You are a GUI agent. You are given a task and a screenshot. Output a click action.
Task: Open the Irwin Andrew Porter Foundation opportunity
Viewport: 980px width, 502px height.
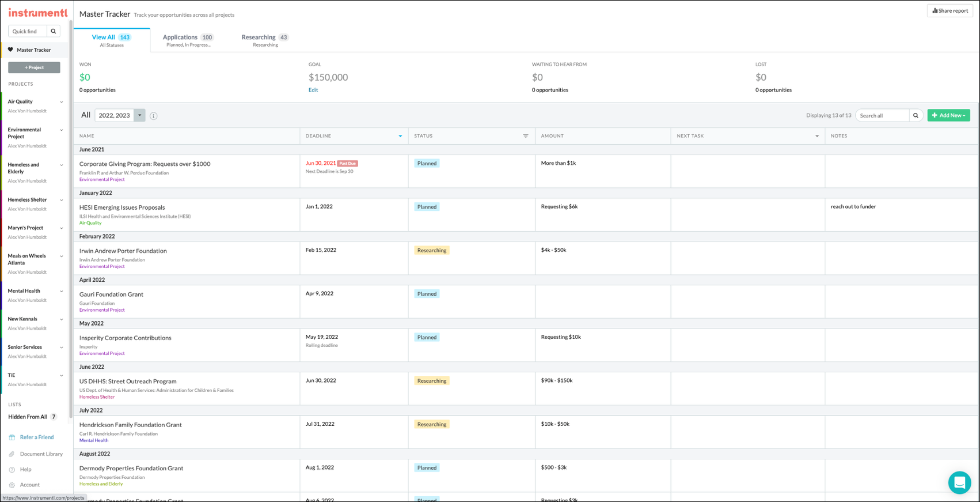pos(123,251)
